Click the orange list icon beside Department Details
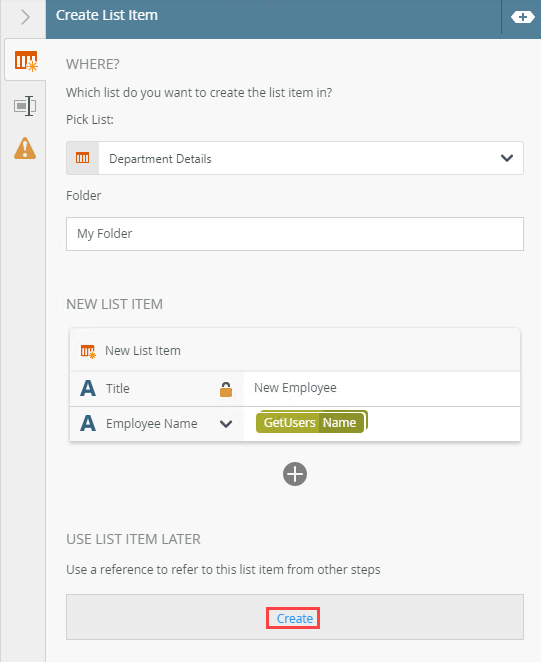541x662 pixels. [82, 158]
